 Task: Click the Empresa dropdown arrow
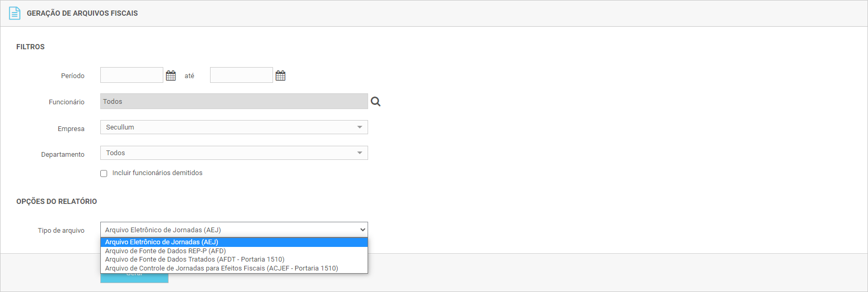360,127
